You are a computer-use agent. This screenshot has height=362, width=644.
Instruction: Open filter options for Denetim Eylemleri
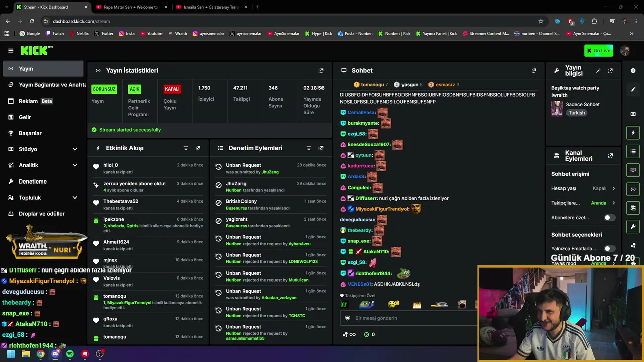pos(309,148)
